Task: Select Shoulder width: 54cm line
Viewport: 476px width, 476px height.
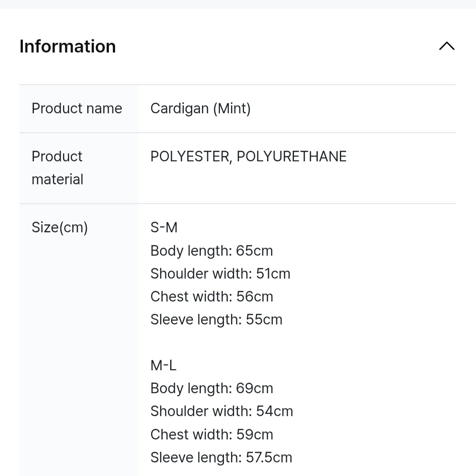Action: pyautogui.click(x=222, y=411)
